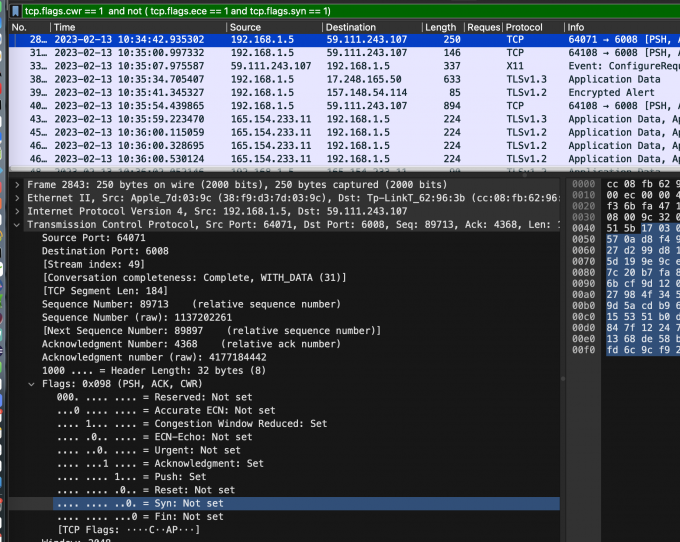Select the packet at 10:36:00.530124
The image size is (680, 542).
pyautogui.click(x=344, y=159)
